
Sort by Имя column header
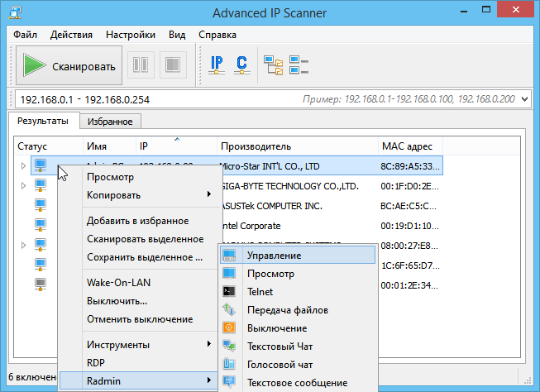tap(109, 146)
